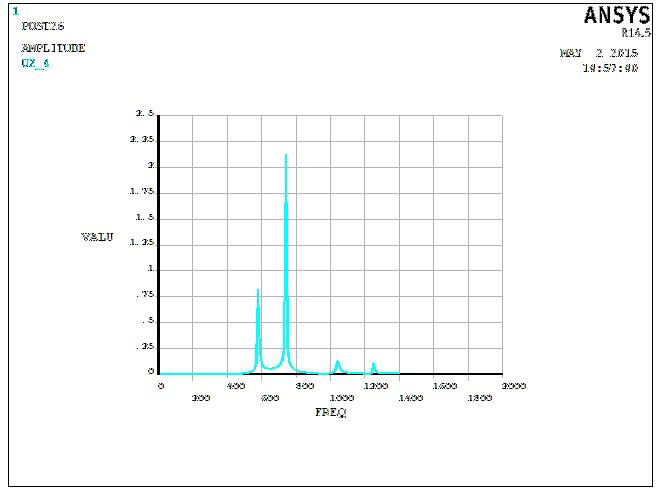Click the VALU y-axis title
The width and height of the screenshot is (658, 493).
[97, 237]
